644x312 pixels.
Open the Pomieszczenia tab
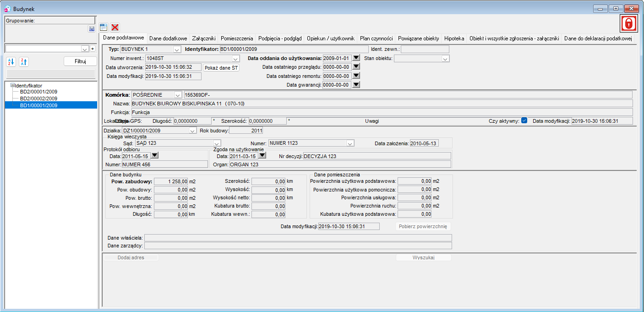pos(237,38)
